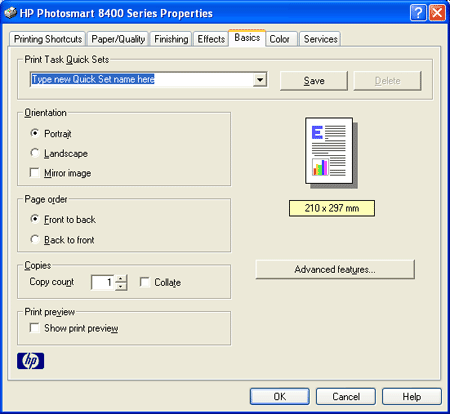
Task: Close the Properties dialog window
Action: [437, 13]
